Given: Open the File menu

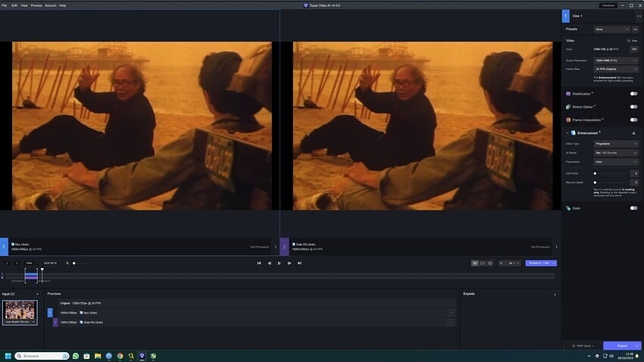Looking at the screenshot, I should pyautogui.click(x=4, y=5).
